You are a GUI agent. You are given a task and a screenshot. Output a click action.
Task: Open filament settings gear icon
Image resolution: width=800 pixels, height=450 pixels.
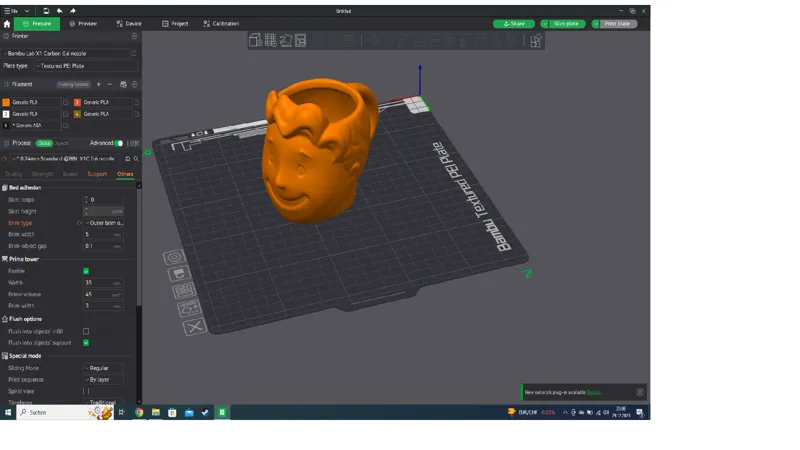135,84
